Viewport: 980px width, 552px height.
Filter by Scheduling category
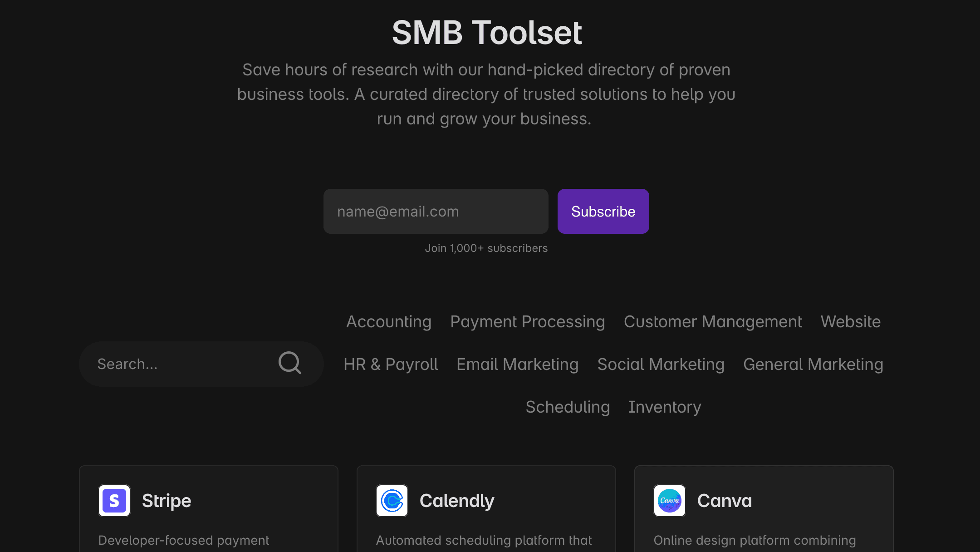(568, 407)
